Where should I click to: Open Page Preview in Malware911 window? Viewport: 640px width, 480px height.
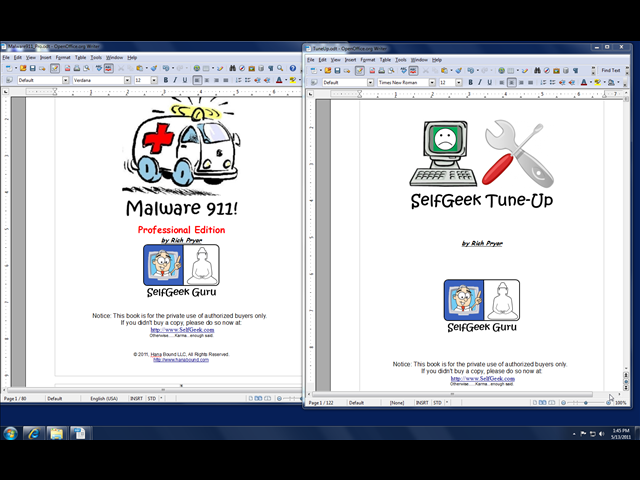tap(87, 69)
